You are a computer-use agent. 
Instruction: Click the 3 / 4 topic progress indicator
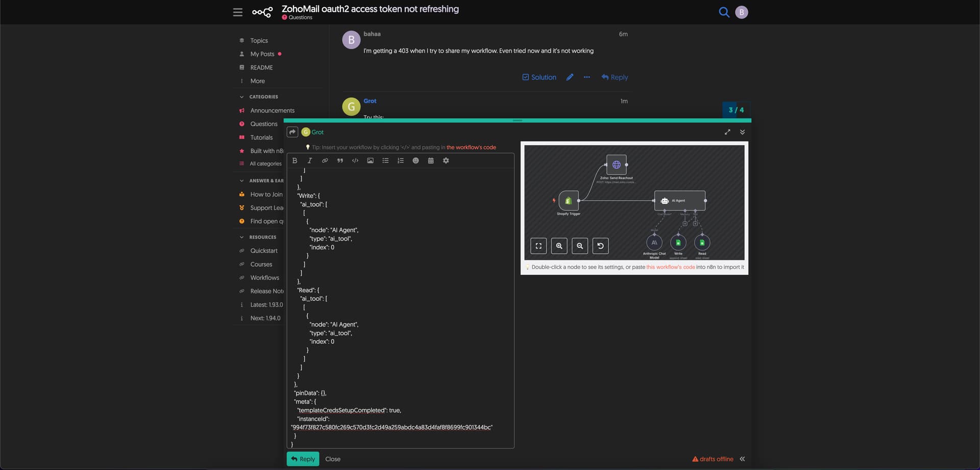pos(736,110)
